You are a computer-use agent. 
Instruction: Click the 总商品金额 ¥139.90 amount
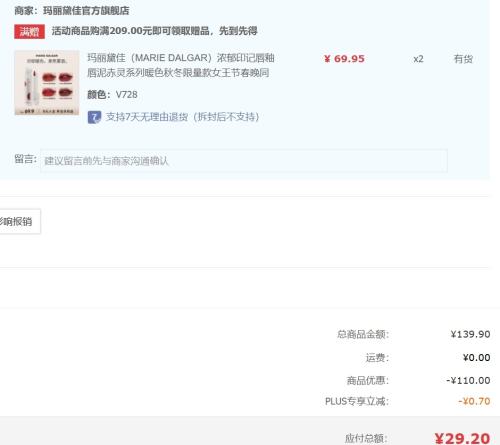pyautogui.click(x=470, y=334)
